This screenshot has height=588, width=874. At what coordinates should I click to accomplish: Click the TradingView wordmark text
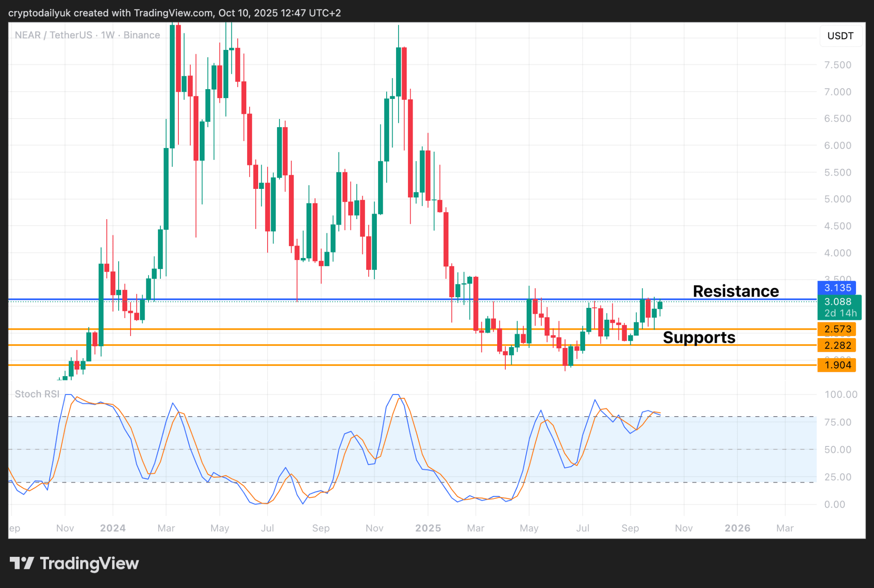tap(90, 563)
